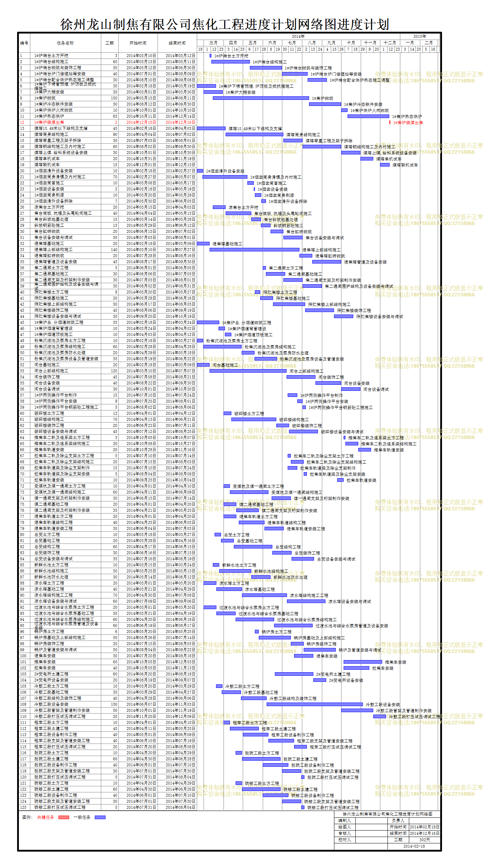Click the chart title 徐州龙山制焦有限公司焦化工程进度计划网络图进度计划
The image size is (483, 868).
click(x=225, y=24)
